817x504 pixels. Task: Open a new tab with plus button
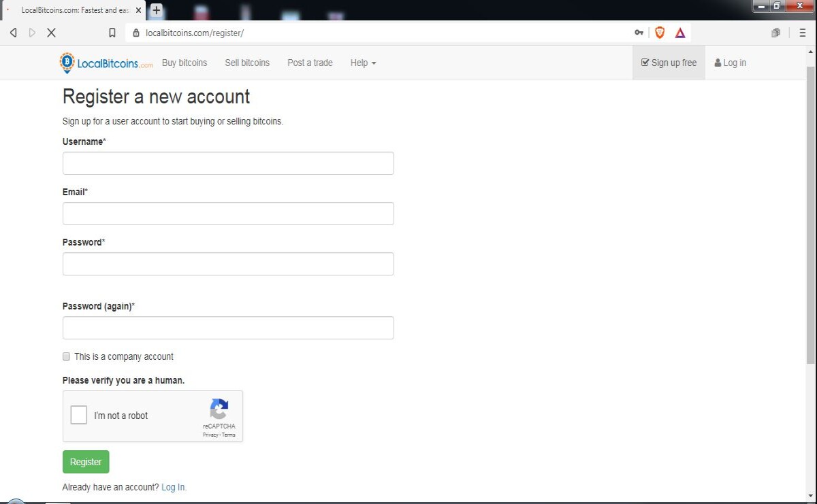click(x=156, y=10)
